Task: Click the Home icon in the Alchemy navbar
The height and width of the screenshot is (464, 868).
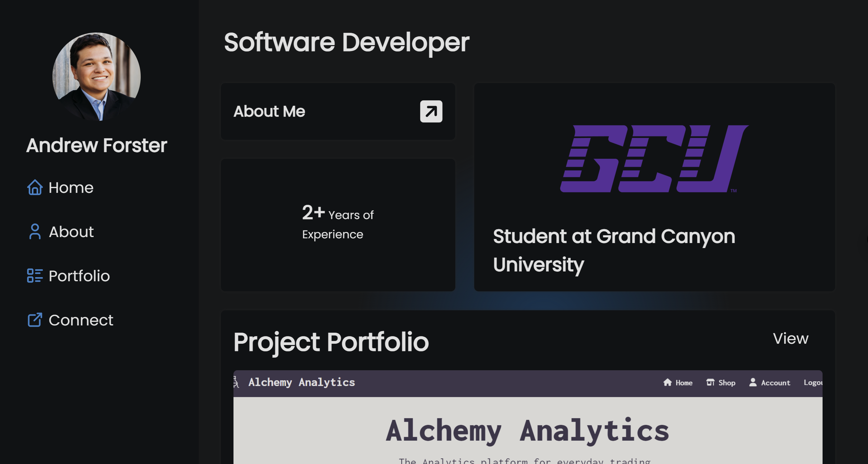Action: pyautogui.click(x=668, y=382)
